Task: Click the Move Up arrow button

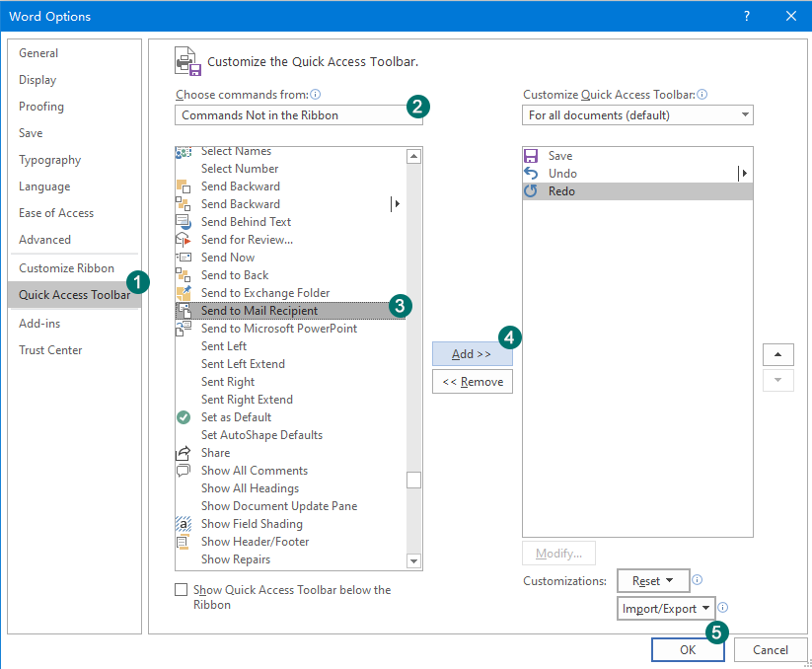Action: coord(777,355)
